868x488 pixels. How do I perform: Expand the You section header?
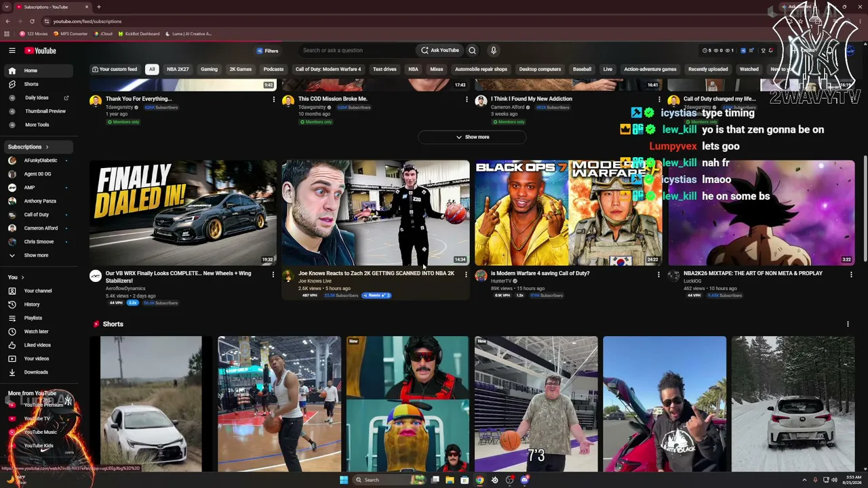16,277
